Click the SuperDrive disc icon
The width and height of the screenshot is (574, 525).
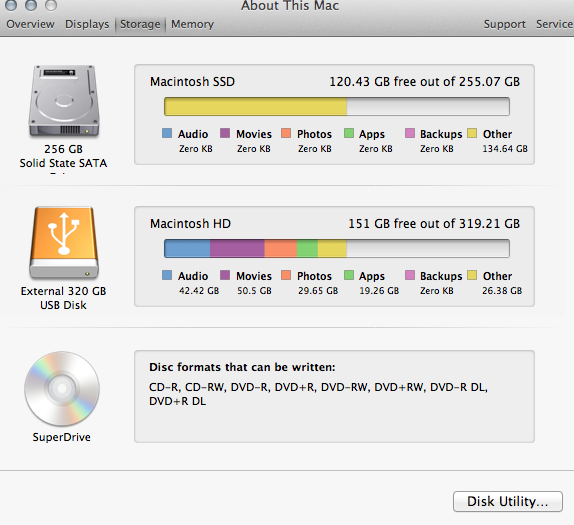(62, 388)
